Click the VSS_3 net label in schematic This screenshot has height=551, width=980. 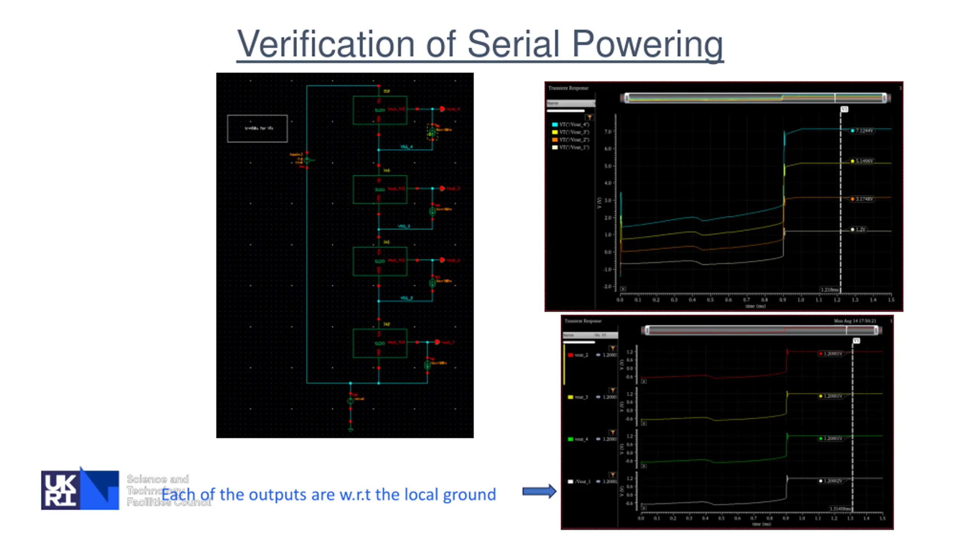404,226
